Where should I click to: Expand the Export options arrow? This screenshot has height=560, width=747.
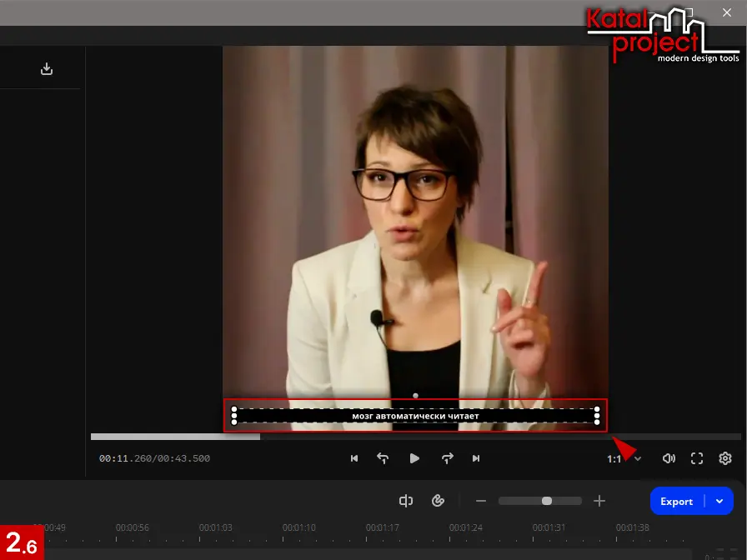[719, 501]
